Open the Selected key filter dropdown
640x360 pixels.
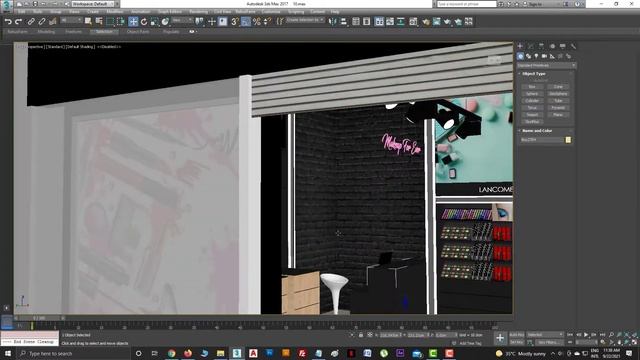545,335
